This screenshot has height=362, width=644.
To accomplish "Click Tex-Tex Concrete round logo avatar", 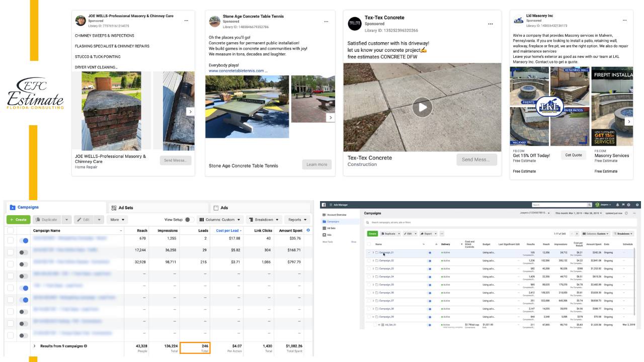I will [x=355, y=24].
